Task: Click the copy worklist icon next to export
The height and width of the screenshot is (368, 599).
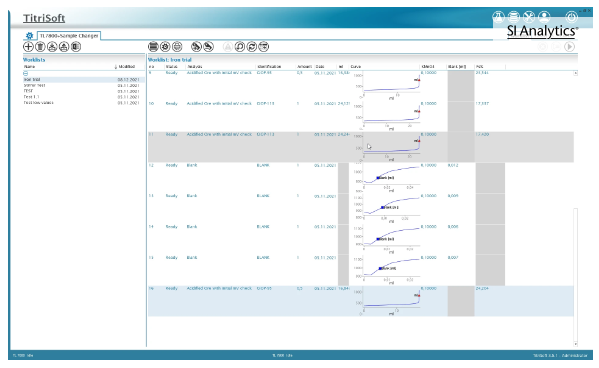Action: [76, 47]
